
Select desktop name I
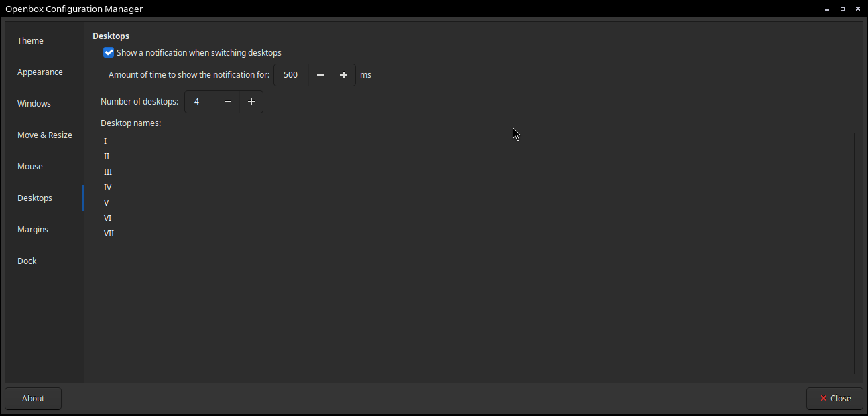[x=477, y=141]
